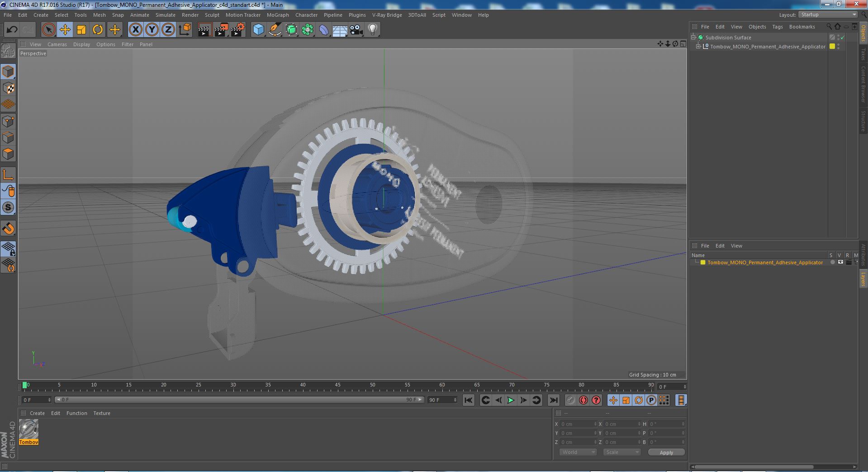
Task: Click Apply in coordinates panel
Action: (666, 453)
